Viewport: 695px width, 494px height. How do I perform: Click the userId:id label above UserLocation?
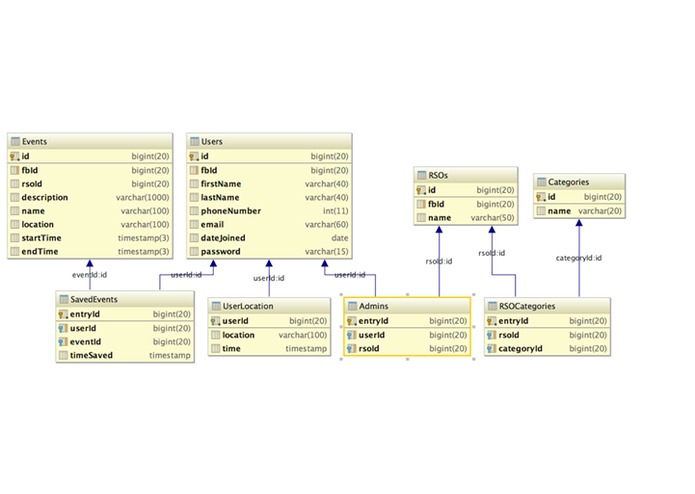[269, 278]
